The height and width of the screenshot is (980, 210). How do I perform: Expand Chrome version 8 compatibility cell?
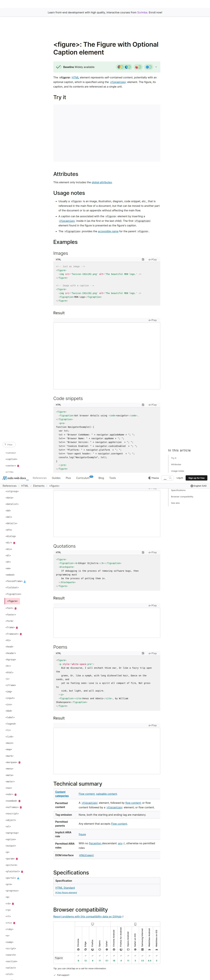[x=79, y=958]
